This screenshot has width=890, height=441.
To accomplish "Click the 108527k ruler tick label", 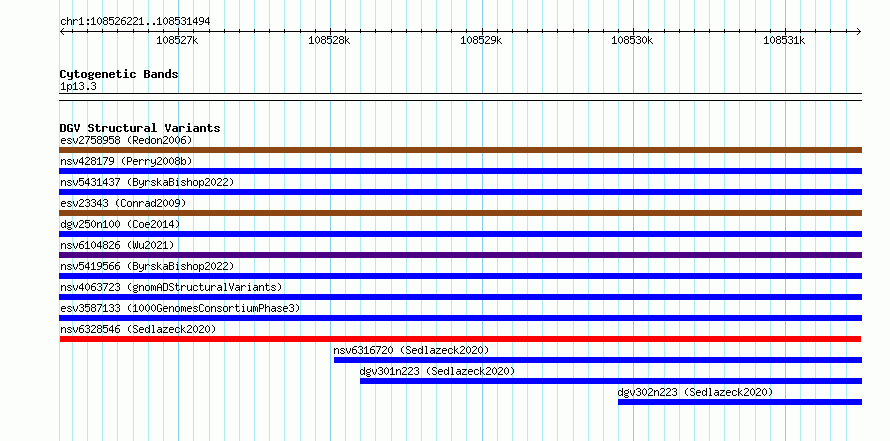I will (x=177, y=40).
